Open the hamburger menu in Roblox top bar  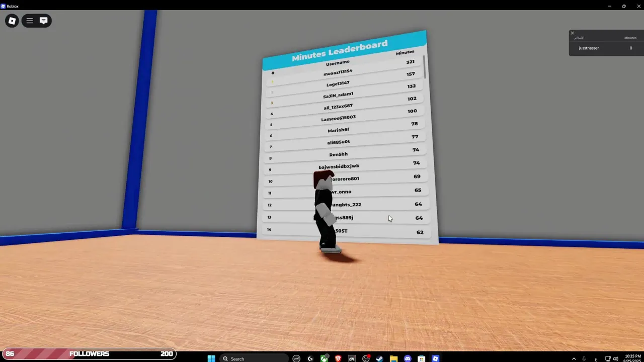click(x=30, y=21)
